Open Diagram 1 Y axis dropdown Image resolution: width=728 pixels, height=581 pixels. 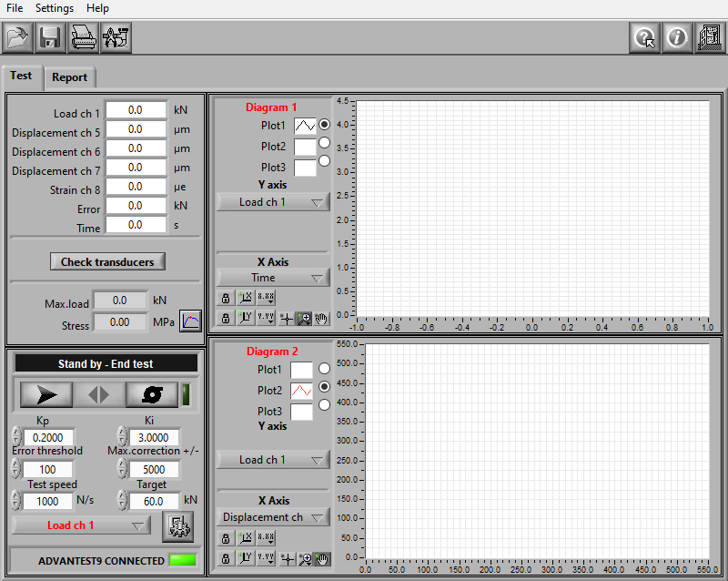(x=273, y=202)
